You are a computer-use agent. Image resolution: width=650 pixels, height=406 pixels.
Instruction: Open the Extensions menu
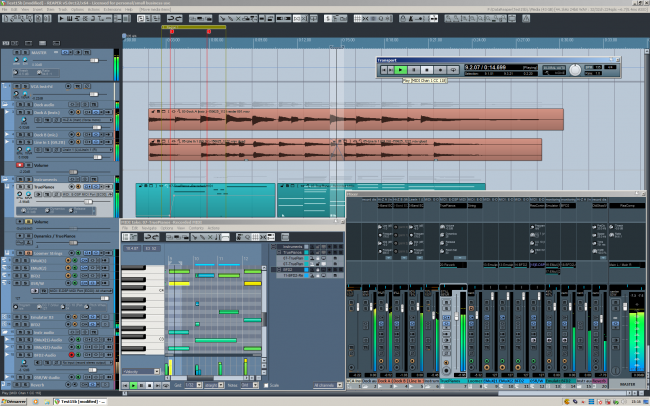point(112,9)
